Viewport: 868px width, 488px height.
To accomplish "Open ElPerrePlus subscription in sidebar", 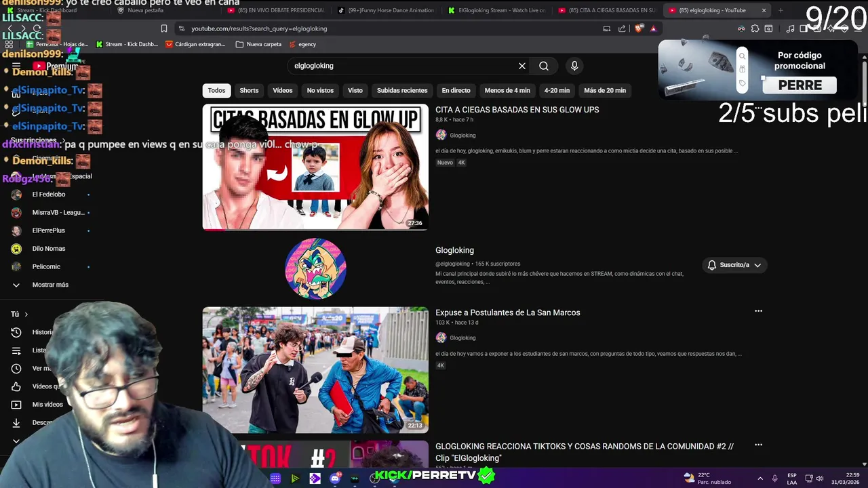I will 49,230.
